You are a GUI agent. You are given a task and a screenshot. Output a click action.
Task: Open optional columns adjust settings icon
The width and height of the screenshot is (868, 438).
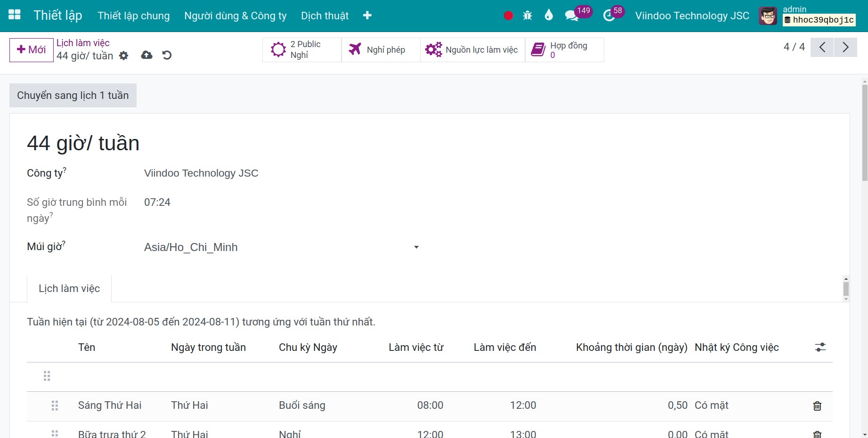tap(820, 347)
